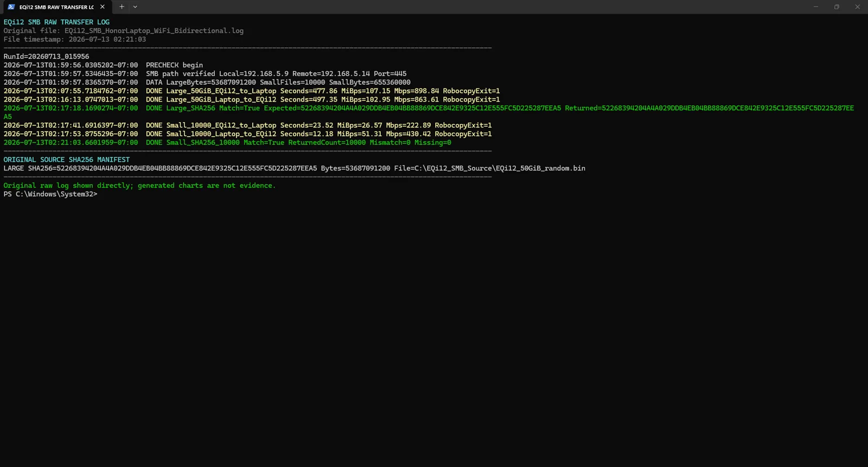Click the 'DATA LargeBytes=53687091200' log line
Screen dimensions: 868x467
click(207, 83)
